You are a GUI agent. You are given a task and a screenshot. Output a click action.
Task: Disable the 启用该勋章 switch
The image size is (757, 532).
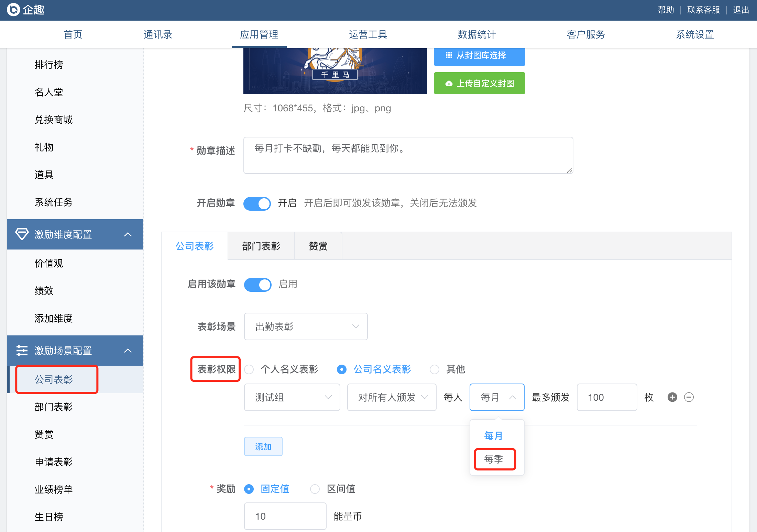tap(258, 285)
